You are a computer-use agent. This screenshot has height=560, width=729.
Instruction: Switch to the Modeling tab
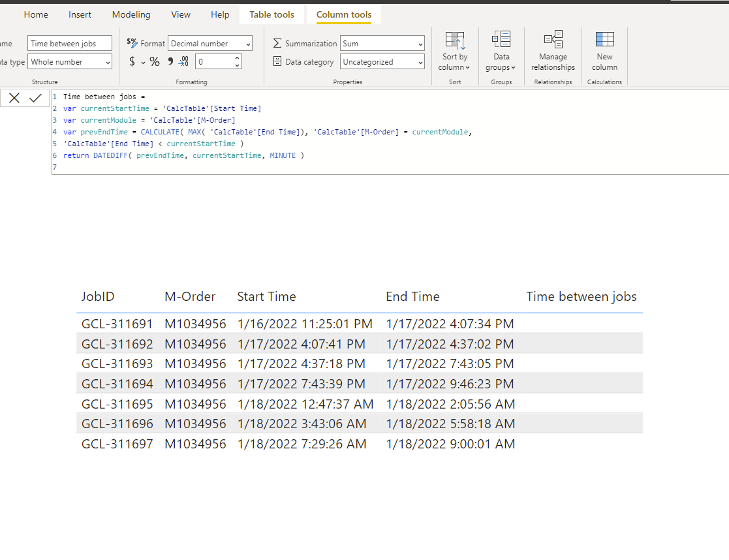(x=131, y=14)
